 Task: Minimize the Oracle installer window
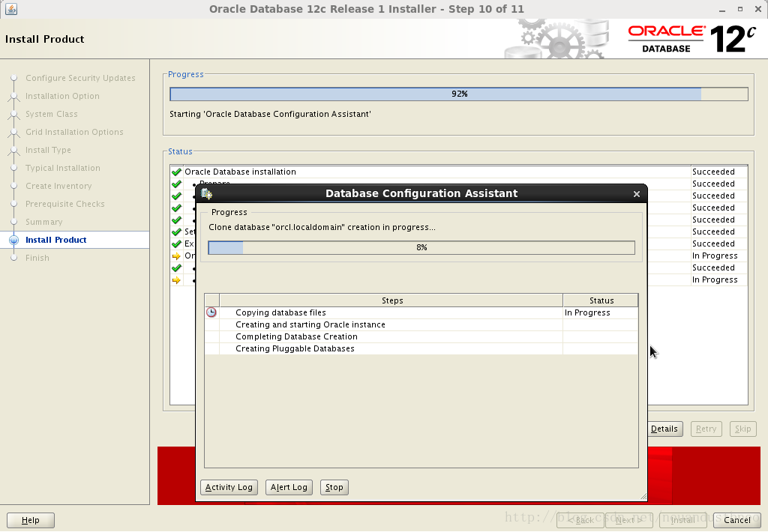click(722, 9)
